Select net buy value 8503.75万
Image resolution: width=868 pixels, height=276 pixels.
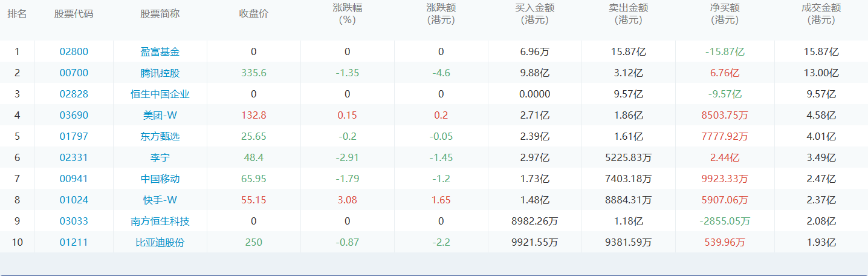pyautogui.click(x=725, y=116)
